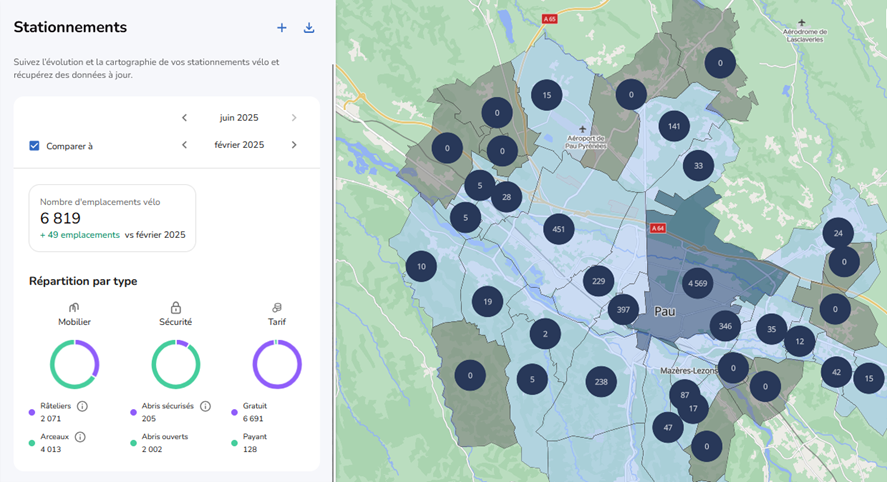
Task: Click the Nombre d'emplacements vélo card
Action: [112, 217]
